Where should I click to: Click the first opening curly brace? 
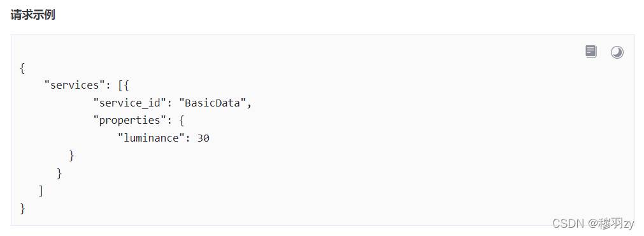[x=22, y=68]
